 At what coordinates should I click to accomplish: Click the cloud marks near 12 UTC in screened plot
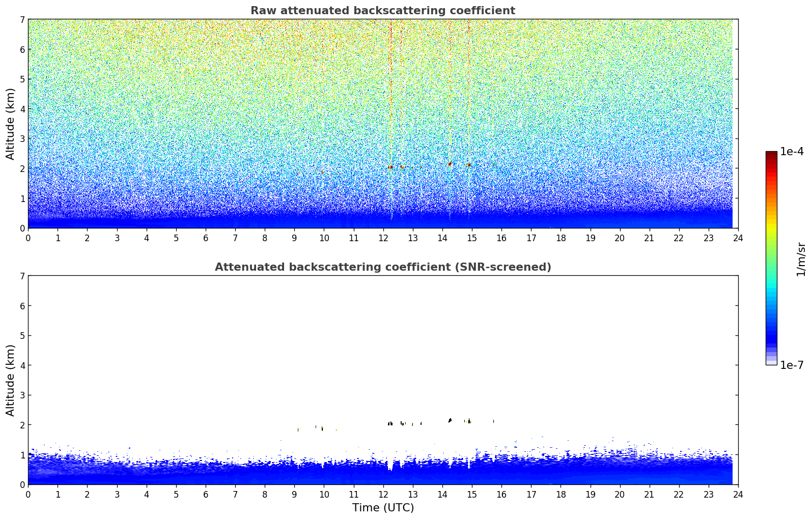click(390, 423)
